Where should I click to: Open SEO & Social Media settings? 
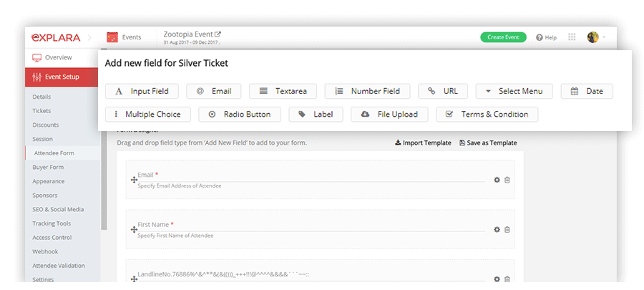[59, 210]
